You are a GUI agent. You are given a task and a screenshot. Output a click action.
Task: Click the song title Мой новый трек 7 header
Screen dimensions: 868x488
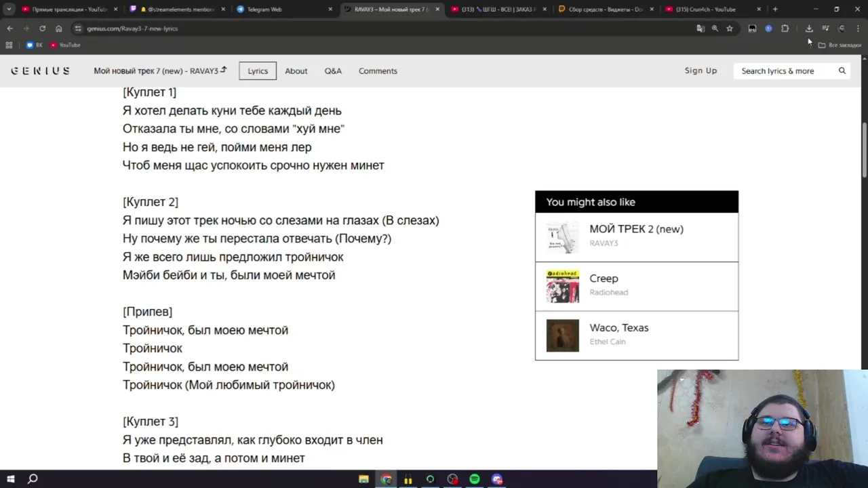point(160,70)
